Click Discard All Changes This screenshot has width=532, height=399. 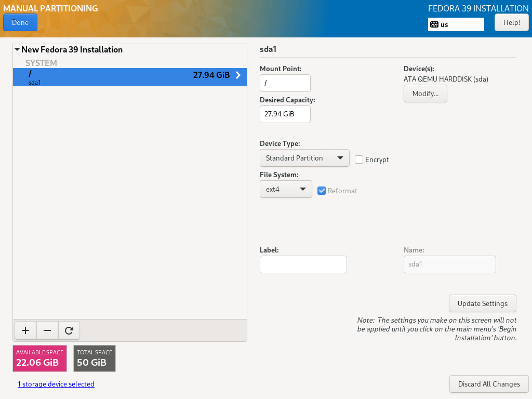[x=488, y=384]
